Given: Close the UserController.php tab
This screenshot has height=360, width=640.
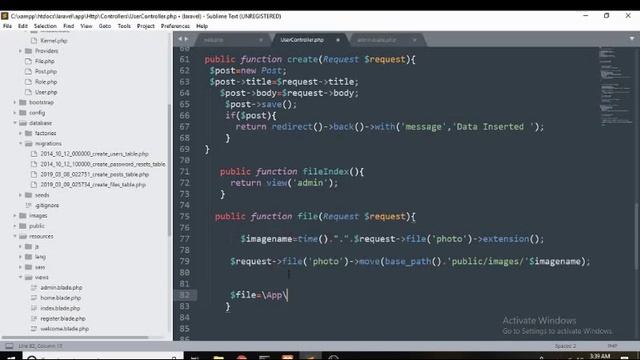Looking at the screenshot, I should click(338, 40).
